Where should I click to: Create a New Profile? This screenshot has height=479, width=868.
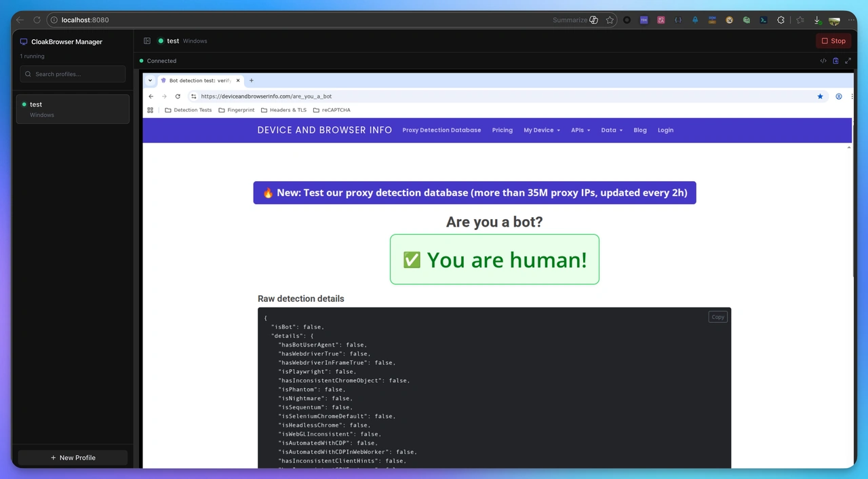[x=73, y=458]
